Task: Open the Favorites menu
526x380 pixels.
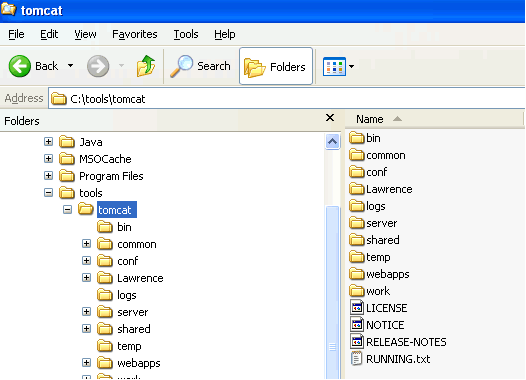Action: click(x=135, y=34)
